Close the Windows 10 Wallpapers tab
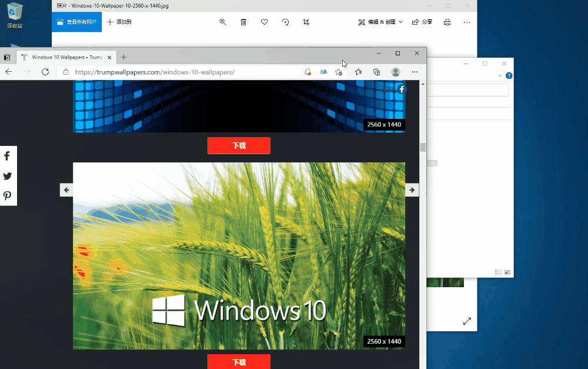 (109, 58)
